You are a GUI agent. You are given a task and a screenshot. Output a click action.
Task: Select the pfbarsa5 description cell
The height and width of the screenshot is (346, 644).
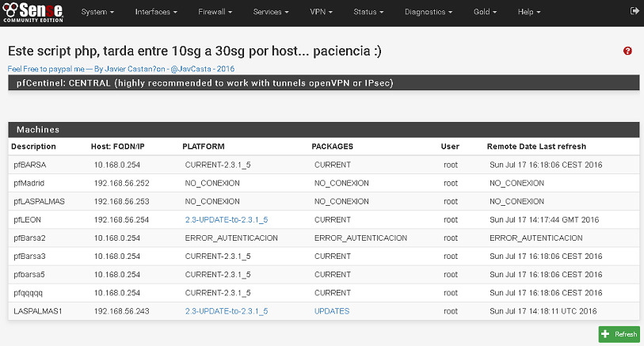[x=29, y=275]
